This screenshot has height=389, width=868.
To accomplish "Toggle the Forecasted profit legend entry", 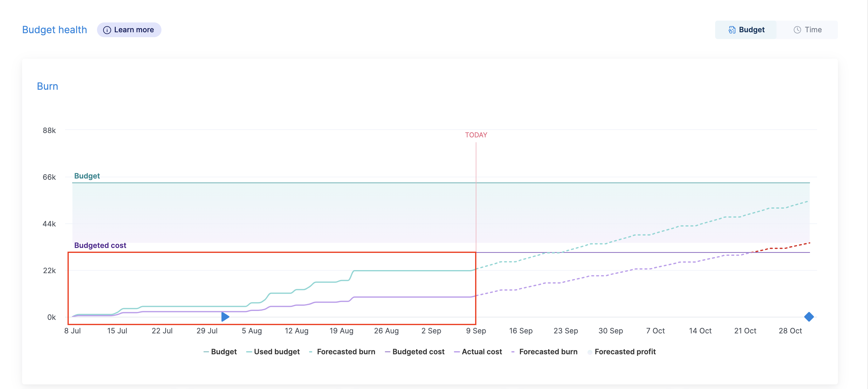I will pos(621,352).
